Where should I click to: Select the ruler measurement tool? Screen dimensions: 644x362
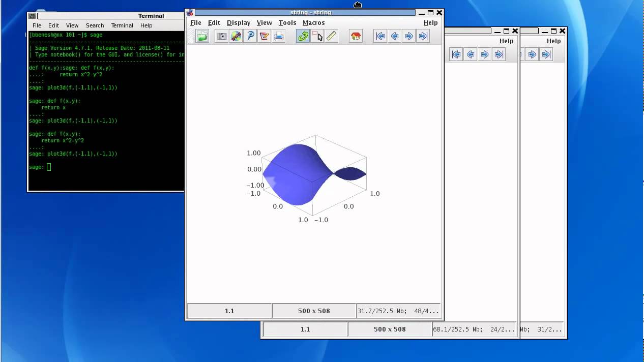pos(331,36)
